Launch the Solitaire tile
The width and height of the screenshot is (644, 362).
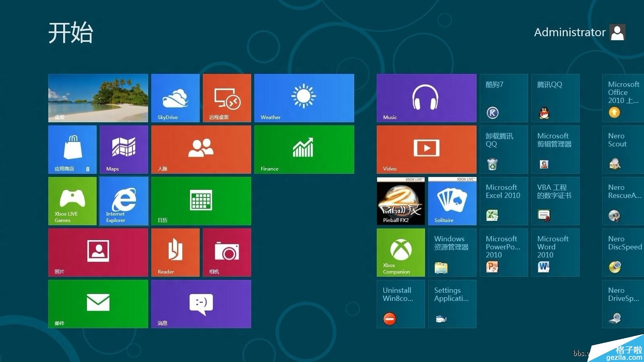(452, 201)
